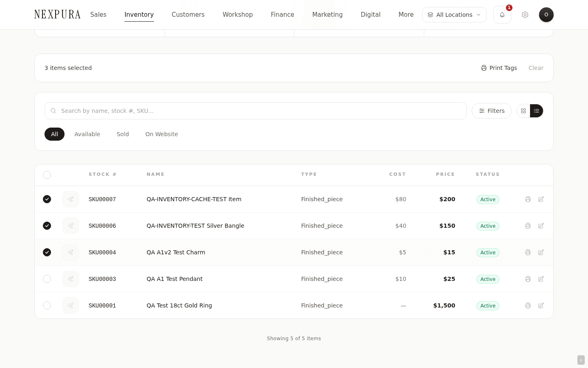588x368 pixels.
Task: Click Active status badge for SKU00003
Action: click(488, 279)
